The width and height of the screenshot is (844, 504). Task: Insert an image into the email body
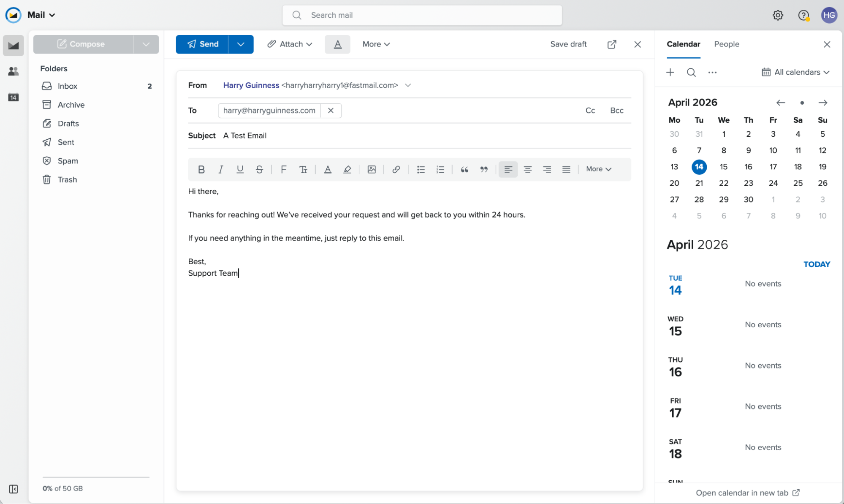372,169
